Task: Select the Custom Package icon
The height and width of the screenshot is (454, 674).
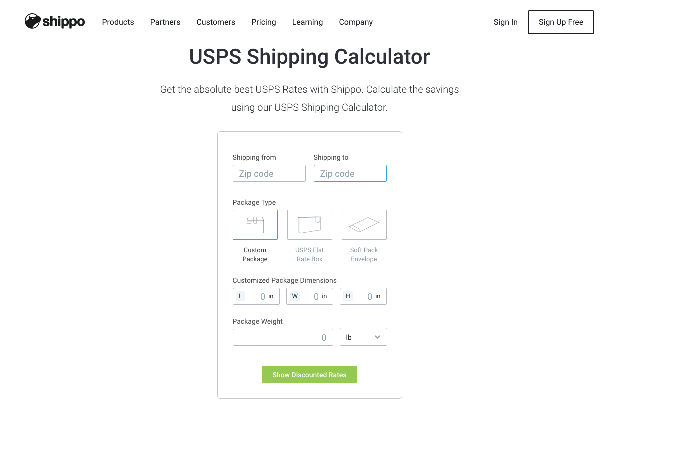Action: point(255,225)
